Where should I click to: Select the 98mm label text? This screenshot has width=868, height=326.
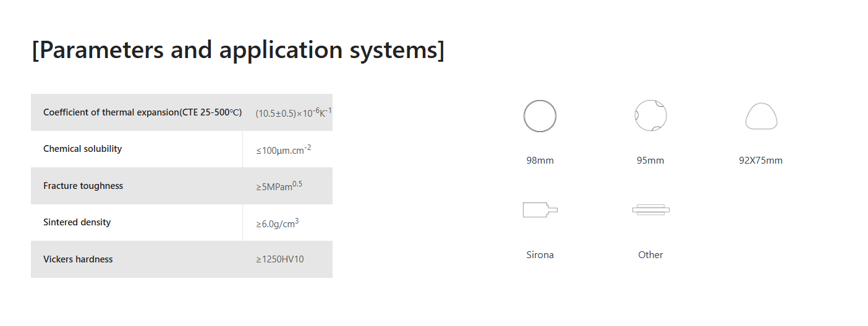pyautogui.click(x=540, y=161)
